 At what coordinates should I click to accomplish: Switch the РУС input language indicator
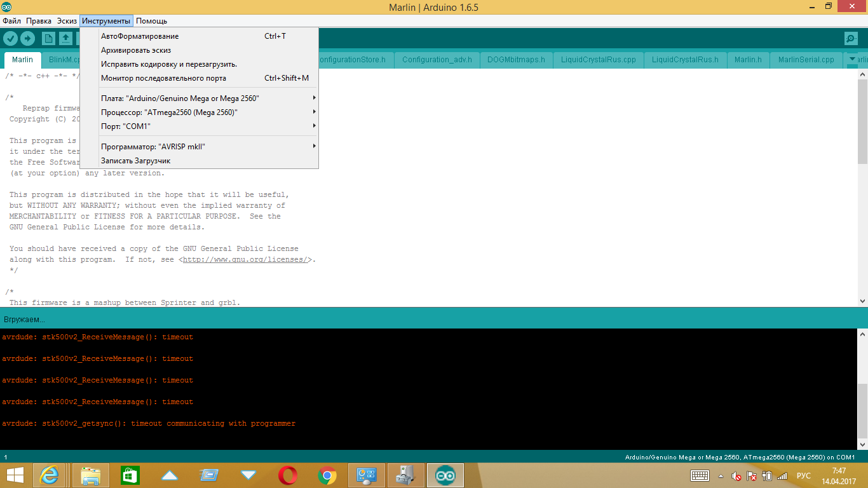pos(804,475)
